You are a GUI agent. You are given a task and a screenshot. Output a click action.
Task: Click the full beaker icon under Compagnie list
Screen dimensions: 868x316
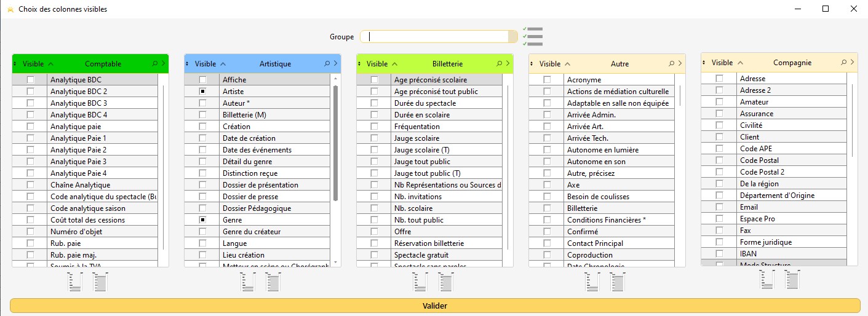point(791,280)
